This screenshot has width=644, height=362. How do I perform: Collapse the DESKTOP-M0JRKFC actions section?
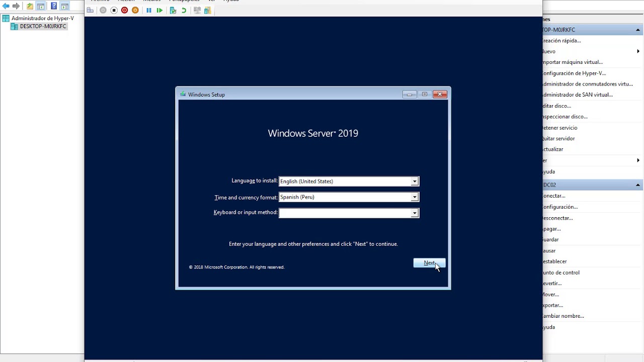[638, 30]
